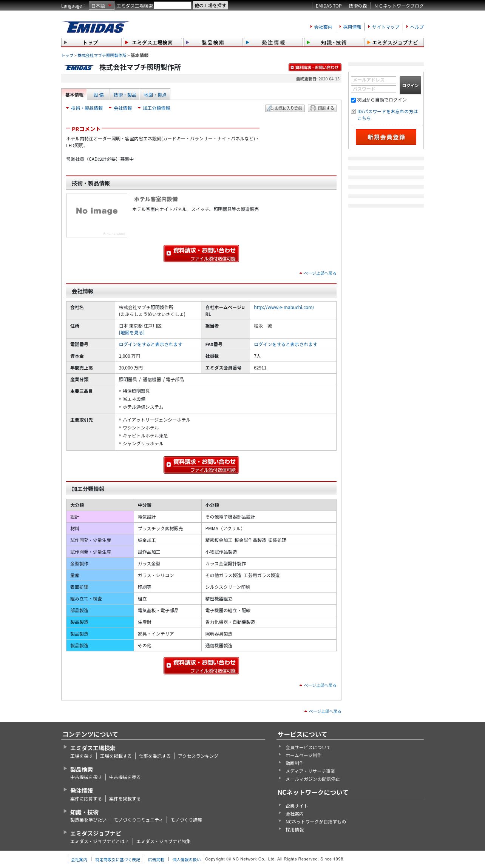The width and height of the screenshot is (485, 868).
Task: Click the EMIDAS logo in the header
Action: 95,27
